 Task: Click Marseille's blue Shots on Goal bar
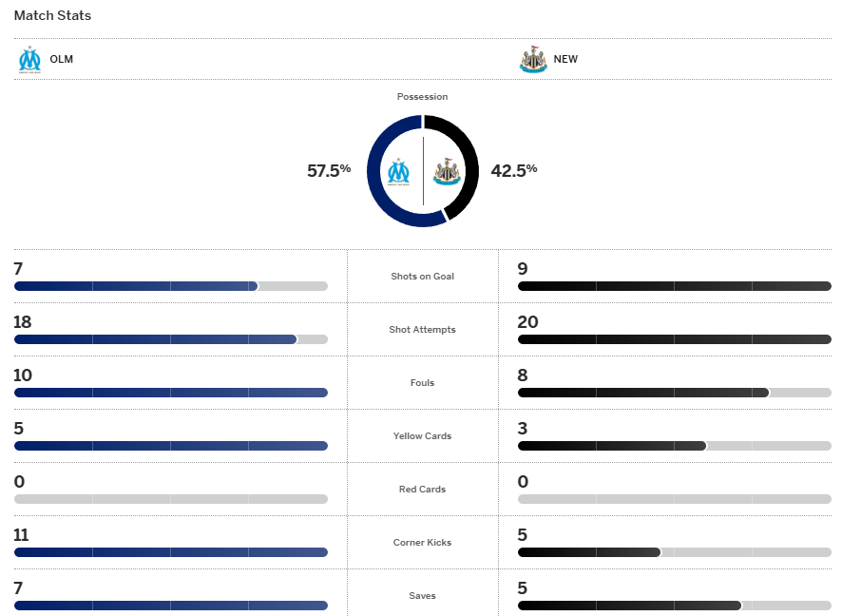(136, 286)
